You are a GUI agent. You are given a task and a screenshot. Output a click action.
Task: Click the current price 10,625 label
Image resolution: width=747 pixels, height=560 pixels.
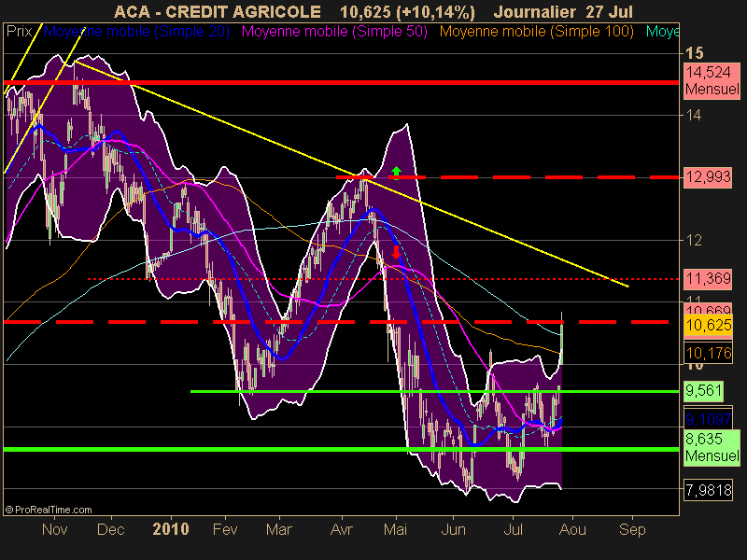pyautogui.click(x=709, y=325)
